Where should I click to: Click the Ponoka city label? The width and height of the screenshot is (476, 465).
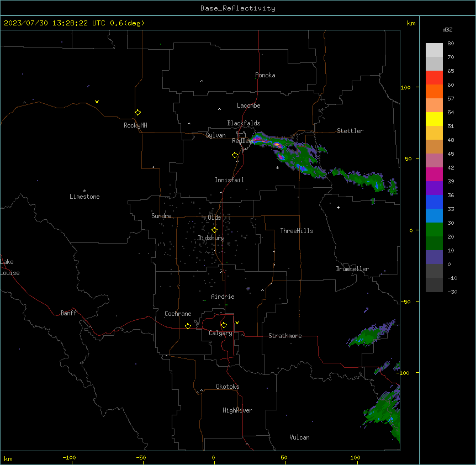pos(265,75)
